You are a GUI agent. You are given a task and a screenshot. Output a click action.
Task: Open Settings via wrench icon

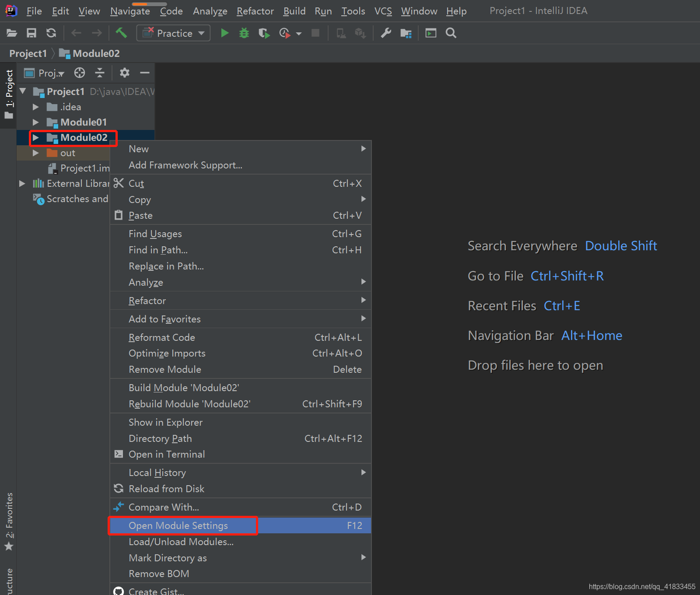(386, 33)
